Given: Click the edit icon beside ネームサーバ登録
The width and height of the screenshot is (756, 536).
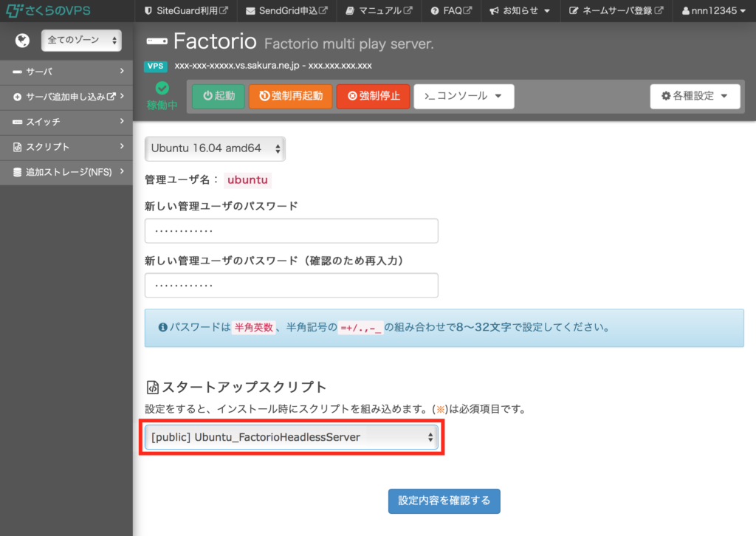Looking at the screenshot, I should [x=573, y=10].
